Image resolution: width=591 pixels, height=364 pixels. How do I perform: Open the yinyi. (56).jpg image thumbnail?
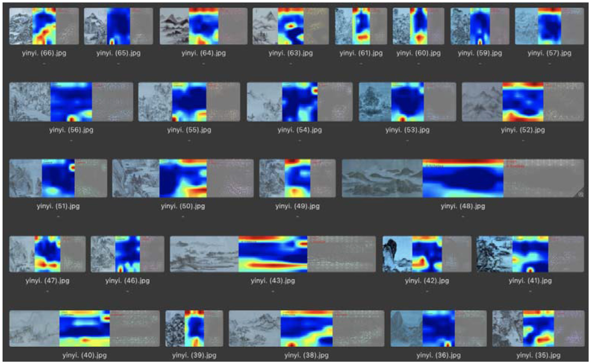click(x=71, y=102)
